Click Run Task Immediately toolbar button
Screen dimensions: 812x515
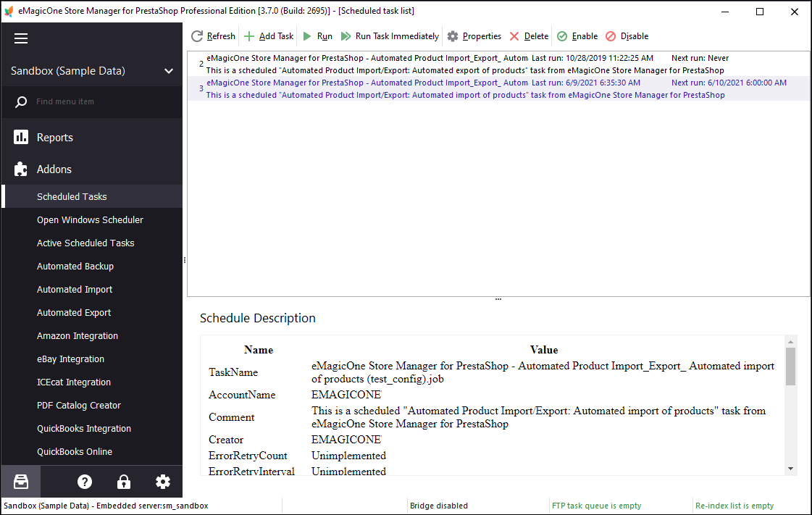[x=390, y=36]
